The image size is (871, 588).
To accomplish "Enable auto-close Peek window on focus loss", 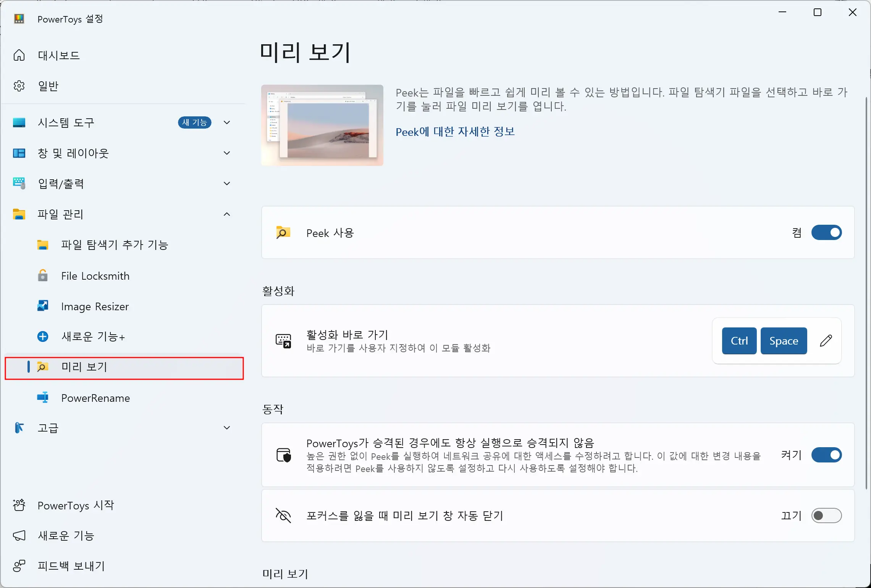I will 826,516.
